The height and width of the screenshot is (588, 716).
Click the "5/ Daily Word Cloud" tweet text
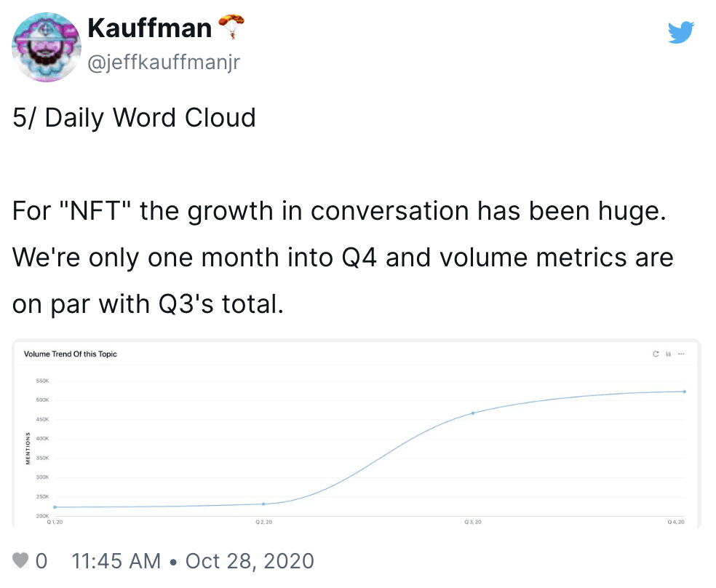coord(134,118)
